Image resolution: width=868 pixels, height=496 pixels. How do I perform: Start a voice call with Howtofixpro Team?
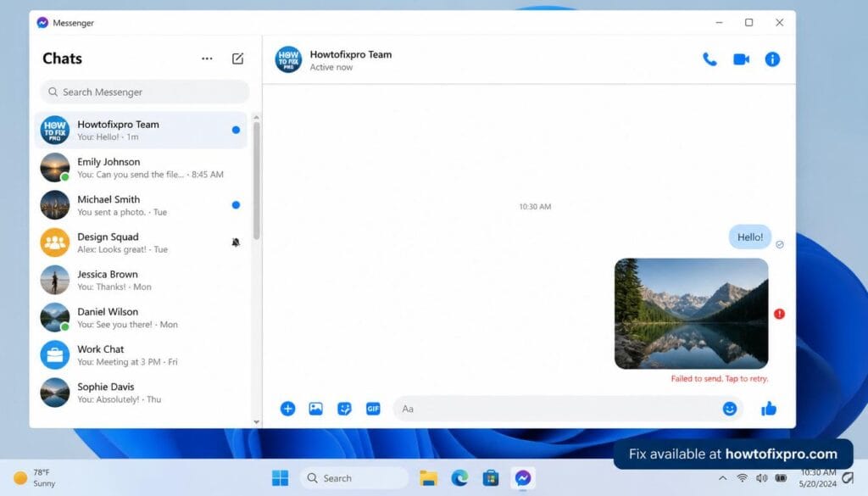(x=709, y=59)
